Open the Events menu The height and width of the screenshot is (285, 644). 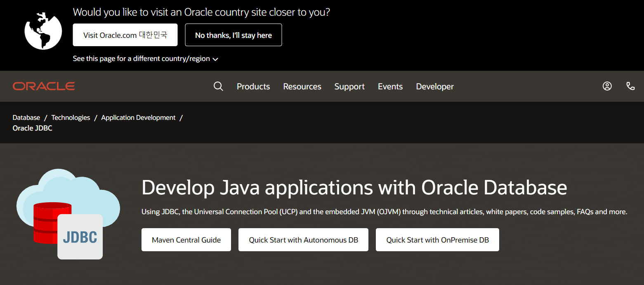tap(390, 86)
